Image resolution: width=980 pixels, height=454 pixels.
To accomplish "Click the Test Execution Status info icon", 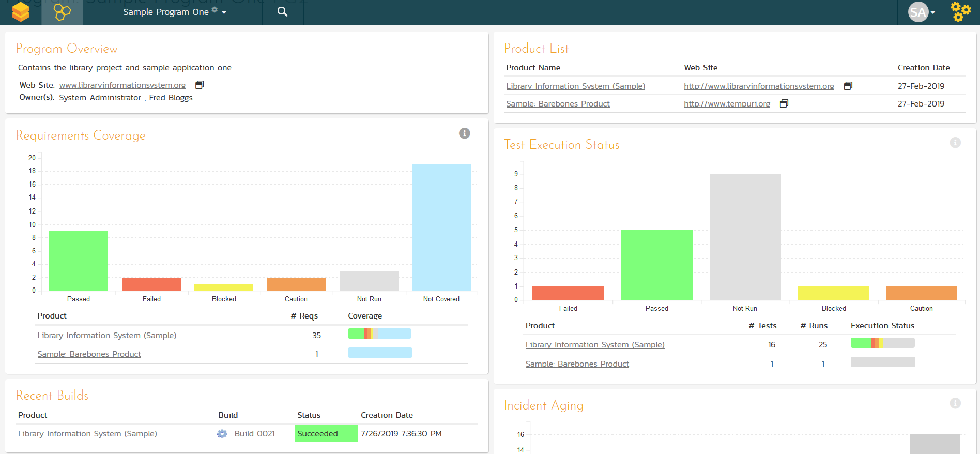I will click(955, 143).
